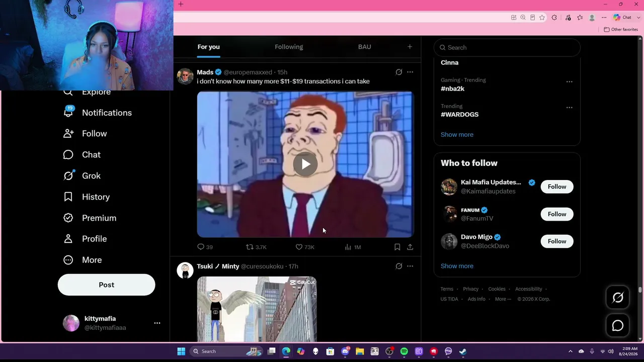The image size is (644, 362).
Task: Go to Profile in the left sidebar
Action: [x=85, y=239]
